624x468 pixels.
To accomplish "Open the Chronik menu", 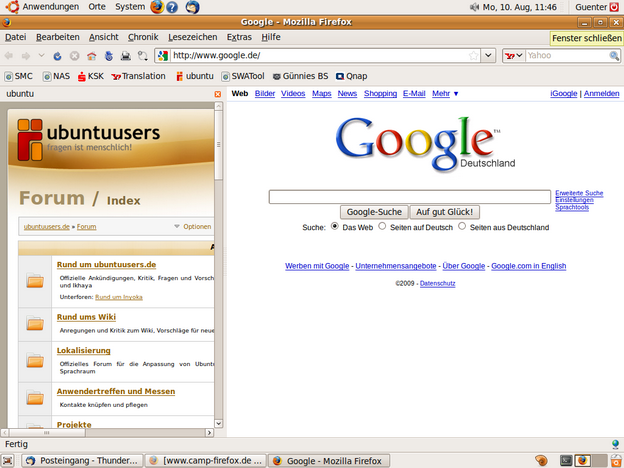I will click(x=143, y=37).
